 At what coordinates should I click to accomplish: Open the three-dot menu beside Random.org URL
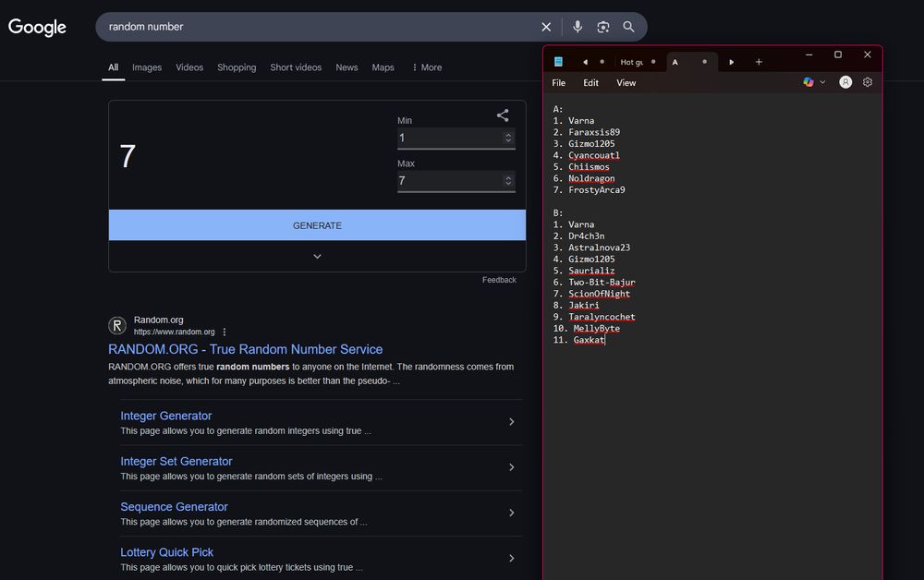tap(225, 332)
